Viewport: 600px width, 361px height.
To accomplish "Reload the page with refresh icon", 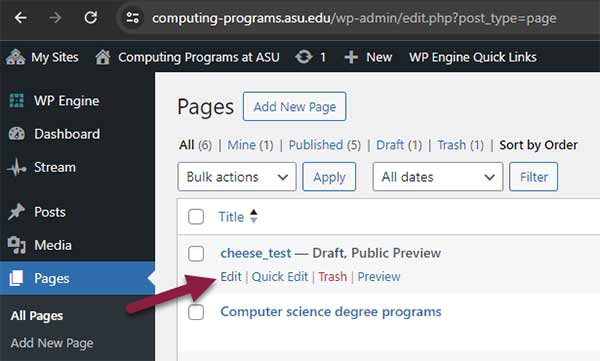I will tap(91, 18).
